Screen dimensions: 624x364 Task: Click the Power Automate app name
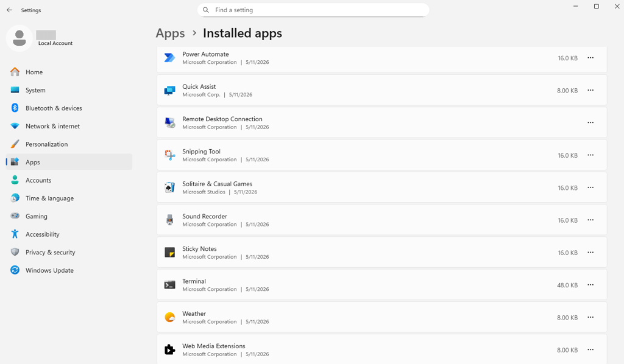point(205,54)
